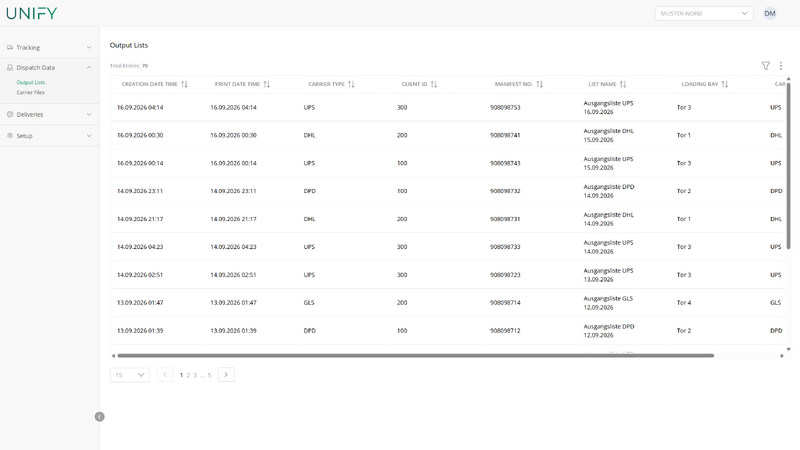Open the table filter funnel icon
Screen dimensions: 800x450
[x=765, y=66]
